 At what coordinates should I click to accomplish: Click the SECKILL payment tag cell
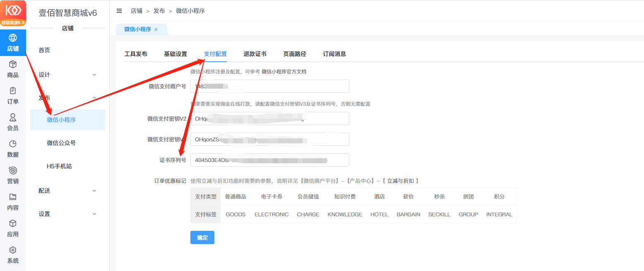pyautogui.click(x=440, y=214)
